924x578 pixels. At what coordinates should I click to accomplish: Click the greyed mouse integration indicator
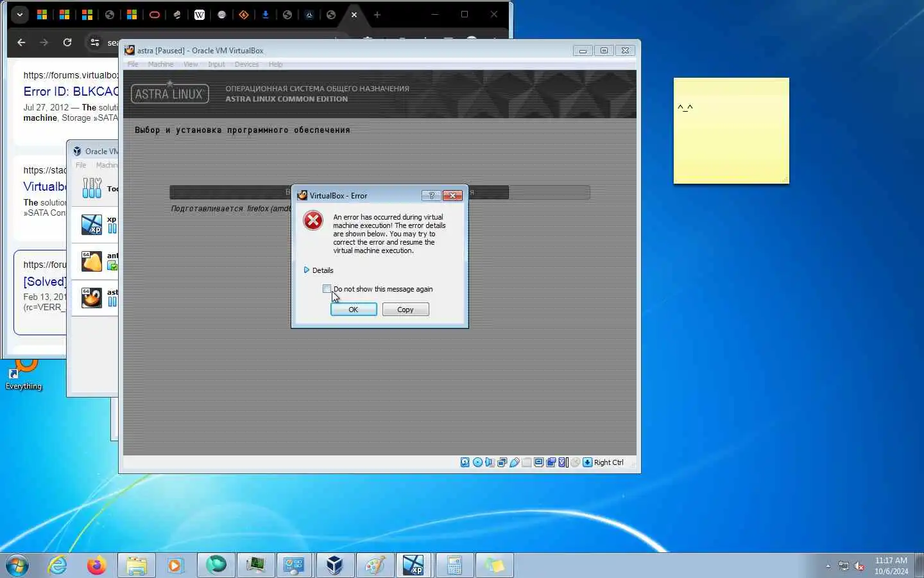coord(576,462)
